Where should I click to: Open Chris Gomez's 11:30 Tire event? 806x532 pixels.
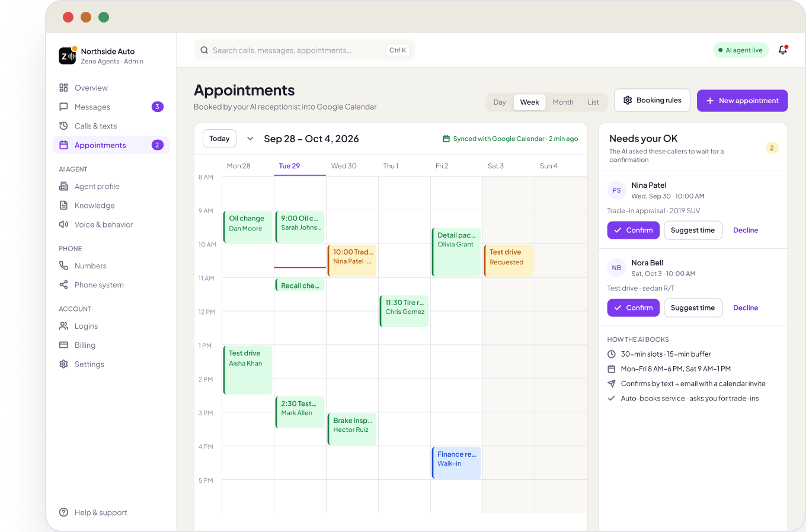tap(404, 311)
